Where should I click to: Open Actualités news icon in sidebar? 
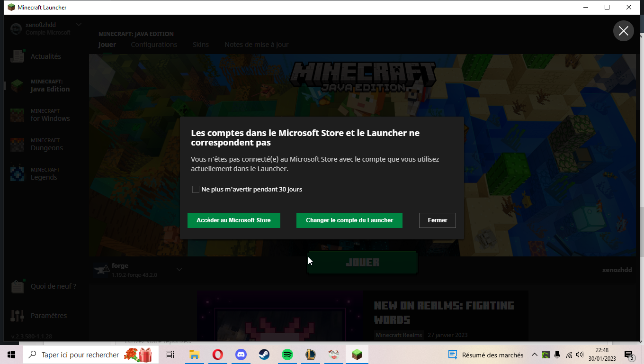tap(18, 56)
